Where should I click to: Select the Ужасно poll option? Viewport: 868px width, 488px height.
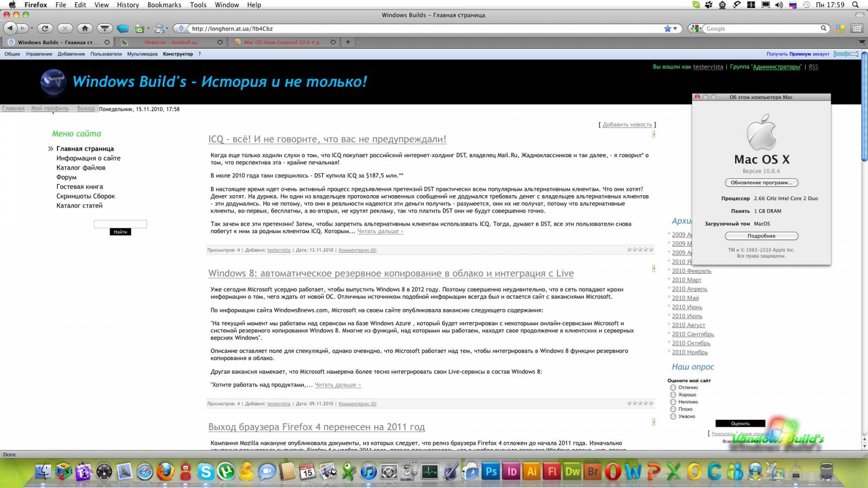(673, 416)
